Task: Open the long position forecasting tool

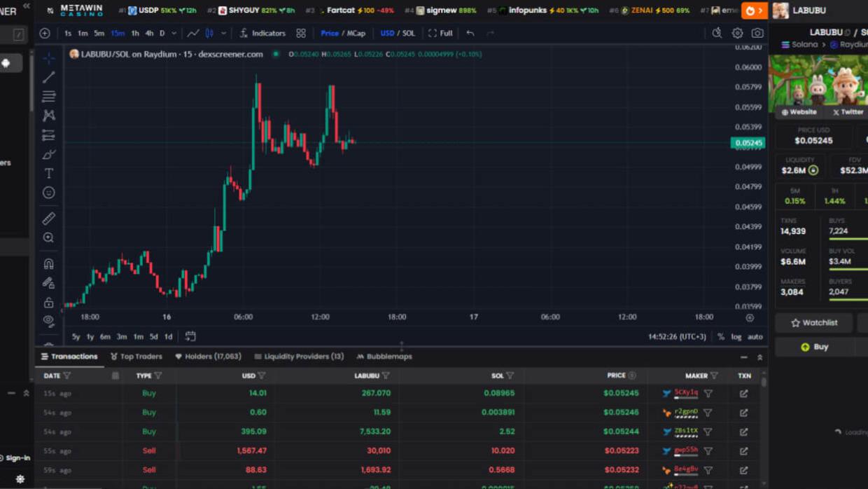Action: click(x=48, y=135)
